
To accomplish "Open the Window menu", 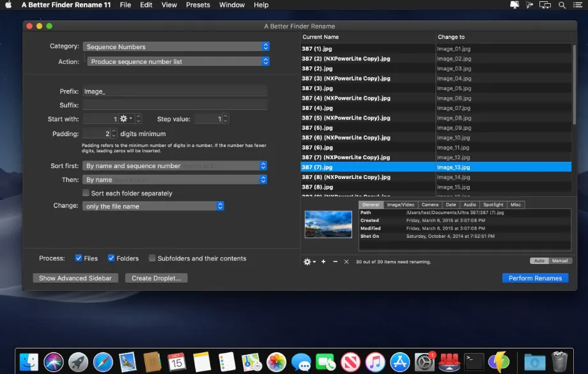I will 232,5.
